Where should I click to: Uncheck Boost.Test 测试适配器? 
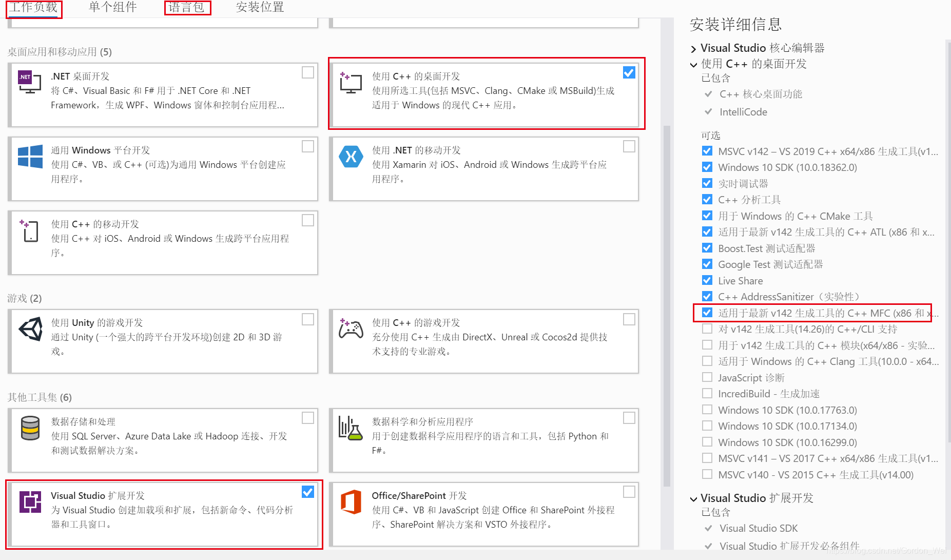pyautogui.click(x=707, y=248)
